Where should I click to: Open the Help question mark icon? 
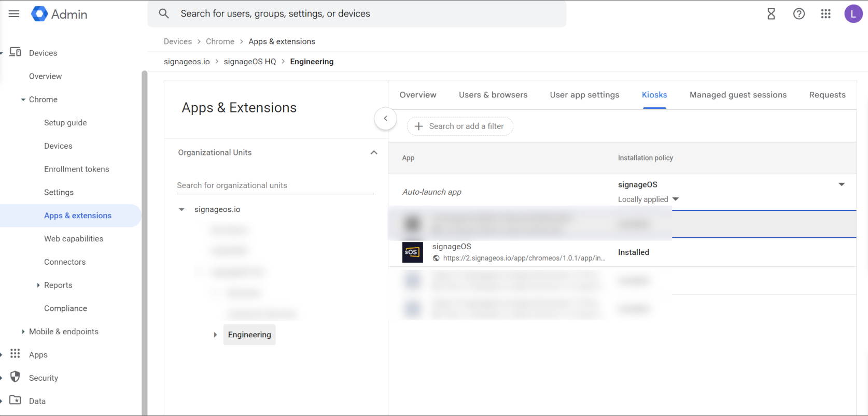point(799,14)
